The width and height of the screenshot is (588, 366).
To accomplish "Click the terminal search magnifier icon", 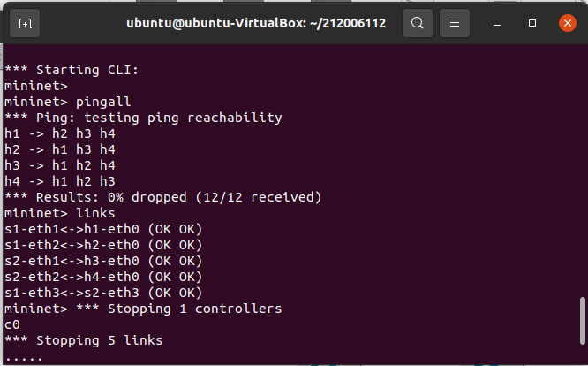I will coord(417,22).
